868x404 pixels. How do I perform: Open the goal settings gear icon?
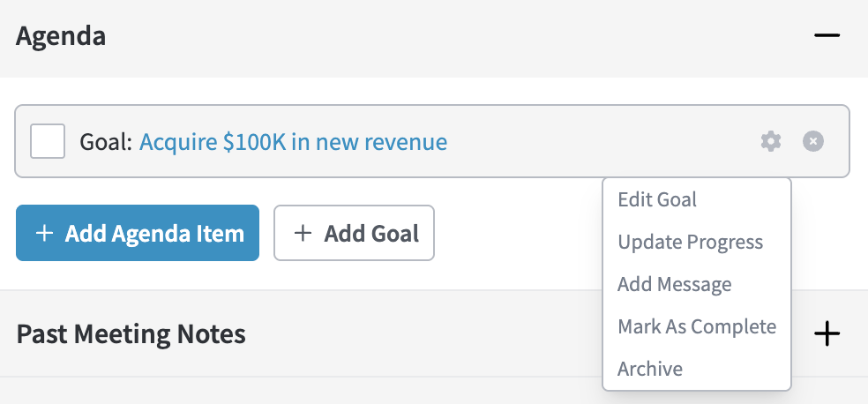click(x=771, y=141)
